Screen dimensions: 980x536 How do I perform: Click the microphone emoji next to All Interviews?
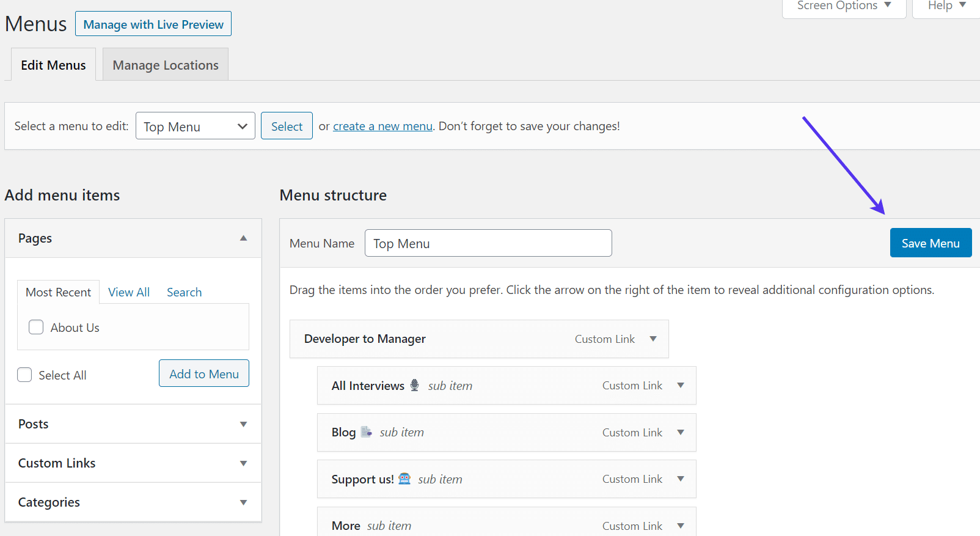[415, 385]
